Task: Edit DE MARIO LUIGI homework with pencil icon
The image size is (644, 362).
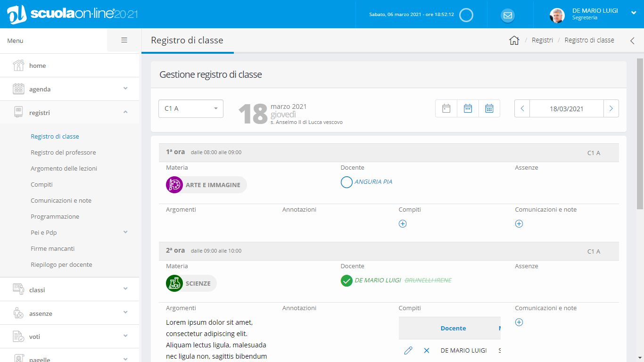Action: 408,350
